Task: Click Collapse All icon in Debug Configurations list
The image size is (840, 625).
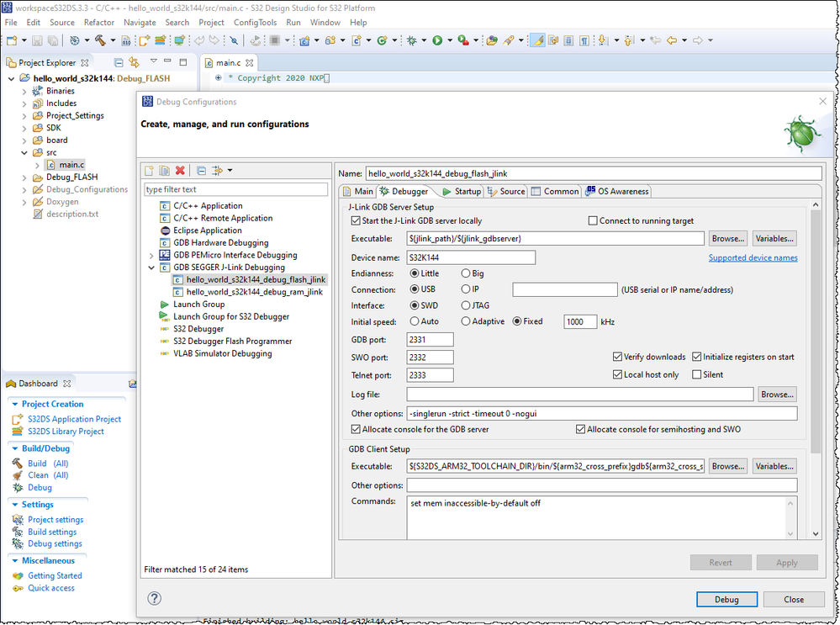Action: (x=201, y=171)
